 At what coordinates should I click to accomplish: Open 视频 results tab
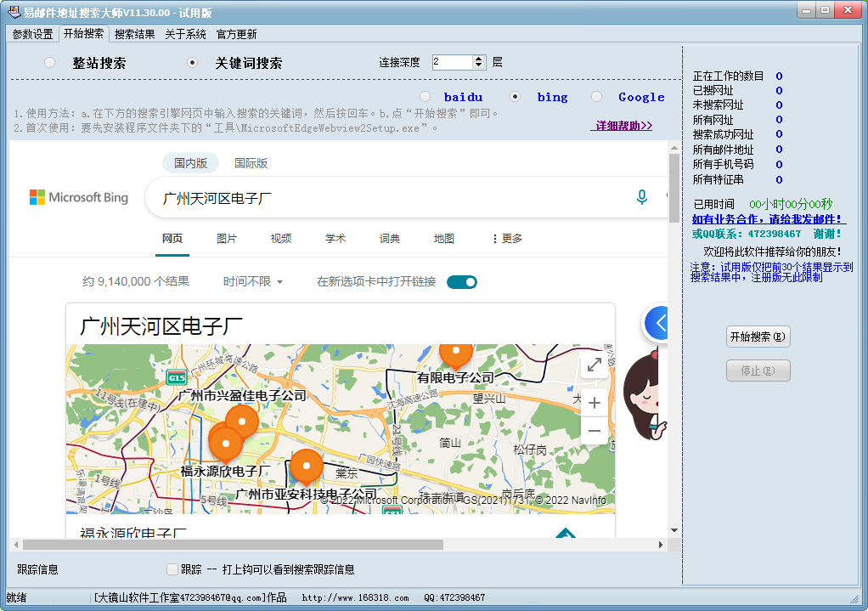coord(281,238)
